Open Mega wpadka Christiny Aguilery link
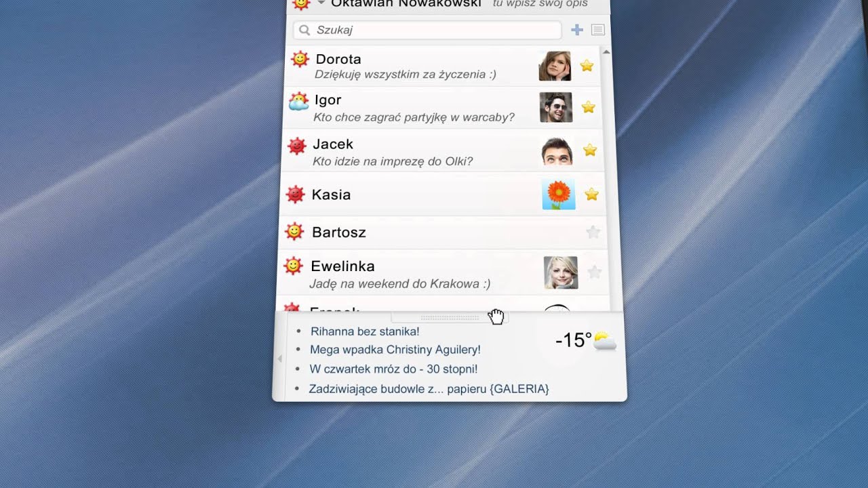The width and height of the screenshot is (868, 488). (x=395, y=350)
